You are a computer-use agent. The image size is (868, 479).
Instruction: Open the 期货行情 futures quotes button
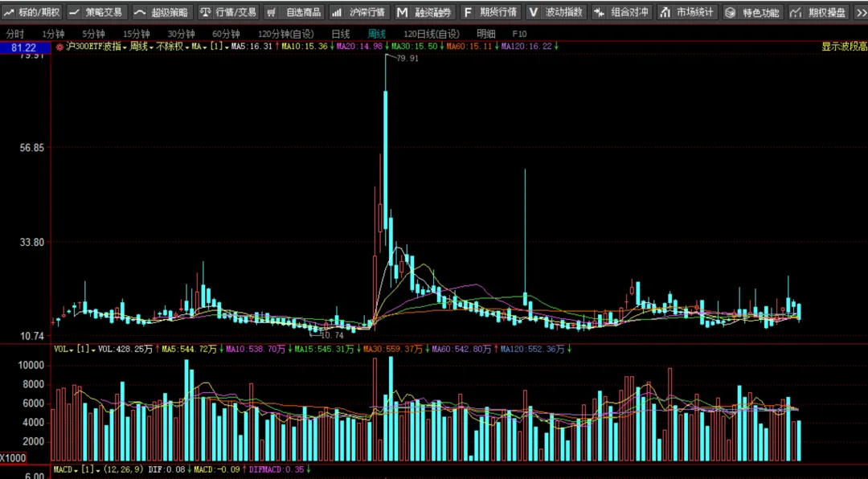[x=490, y=12]
